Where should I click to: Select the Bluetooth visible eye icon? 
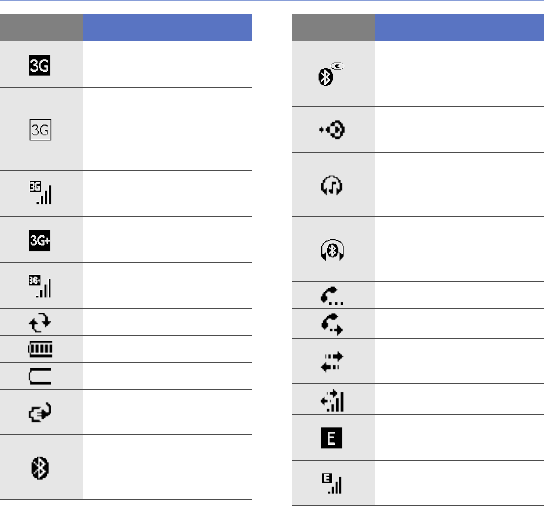[x=331, y=74]
